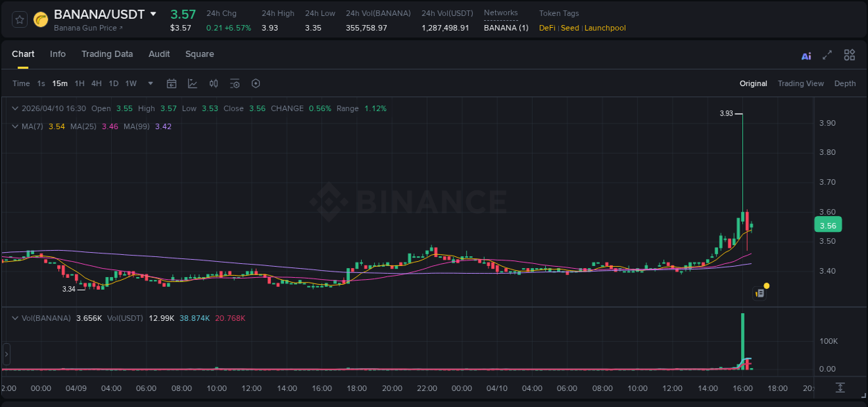868x407 pixels.
Task: Open the candlestick style settings icon
Action: click(x=214, y=83)
